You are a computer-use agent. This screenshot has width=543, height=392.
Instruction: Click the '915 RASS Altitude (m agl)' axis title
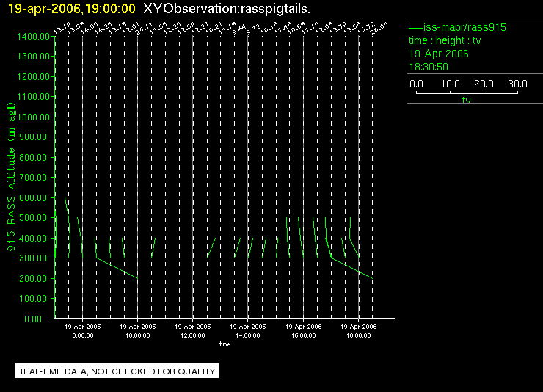tap(11, 177)
